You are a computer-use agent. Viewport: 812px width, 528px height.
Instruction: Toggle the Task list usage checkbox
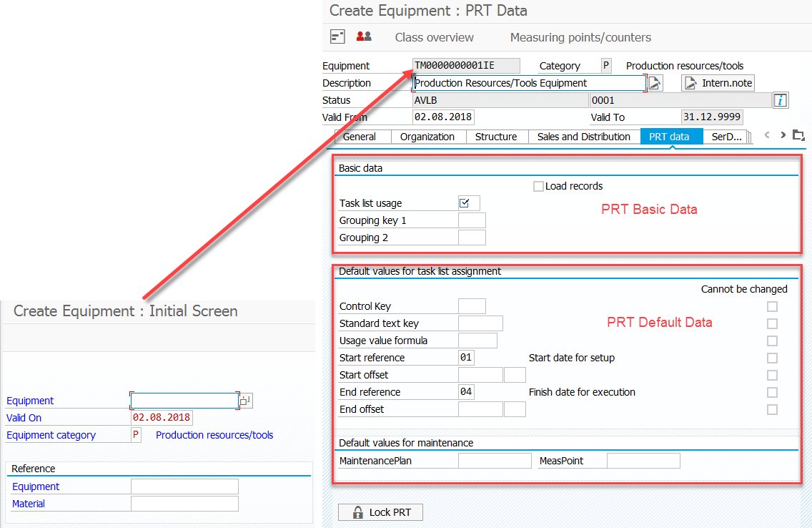(465, 203)
